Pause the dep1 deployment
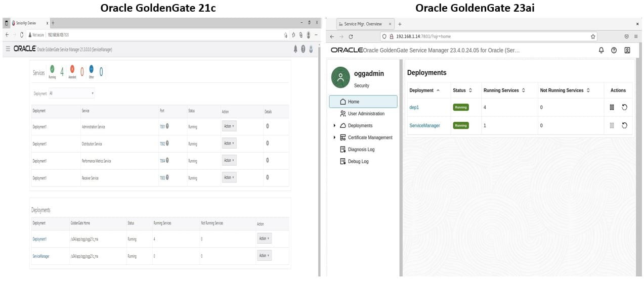The image size is (644, 281). point(612,107)
